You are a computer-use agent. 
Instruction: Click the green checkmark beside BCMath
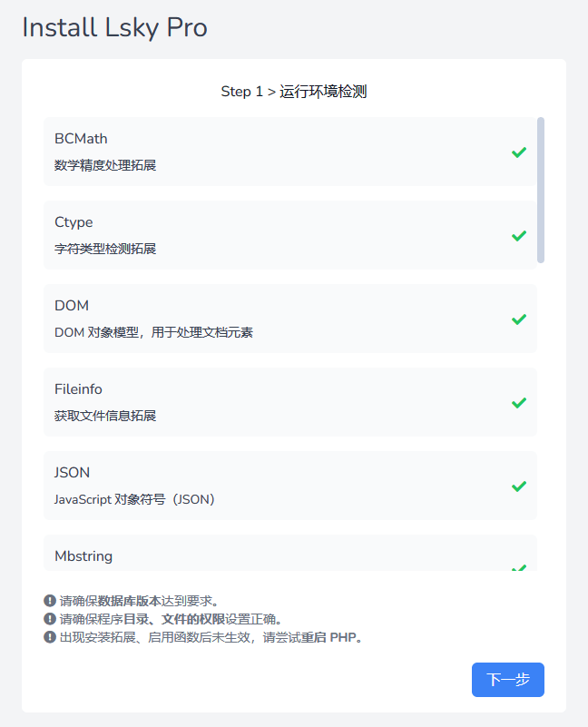click(518, 152)
